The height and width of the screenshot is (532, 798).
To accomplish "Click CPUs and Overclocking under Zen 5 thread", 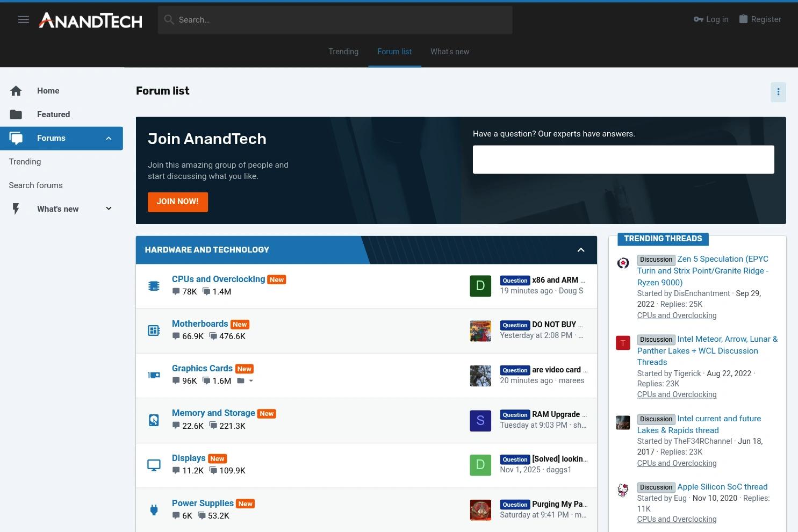I will (677, 315).
